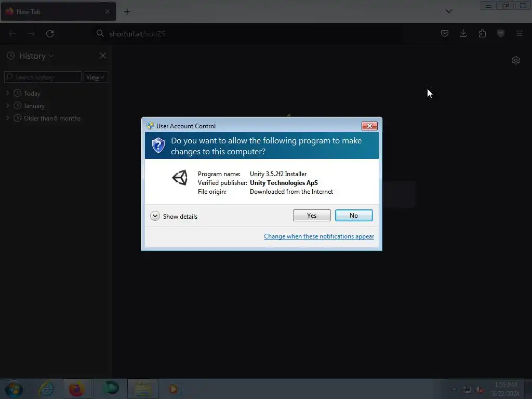Click the network tray icon
The image size is (532, 399).
click(467, 390)
